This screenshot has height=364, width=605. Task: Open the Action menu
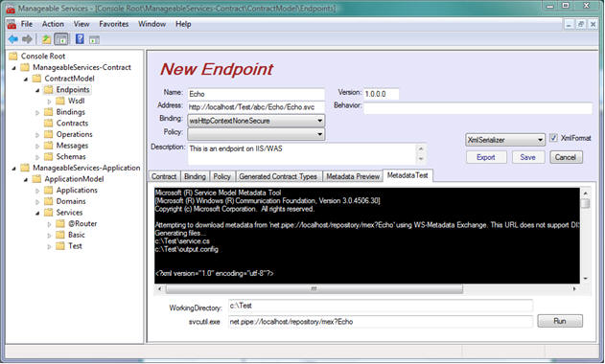click(53, 24)
